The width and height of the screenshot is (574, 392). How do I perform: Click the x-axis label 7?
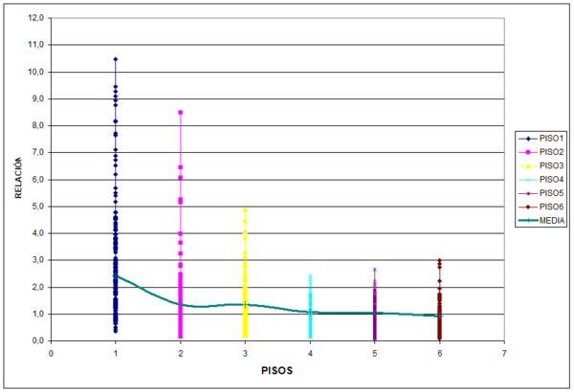503,353
